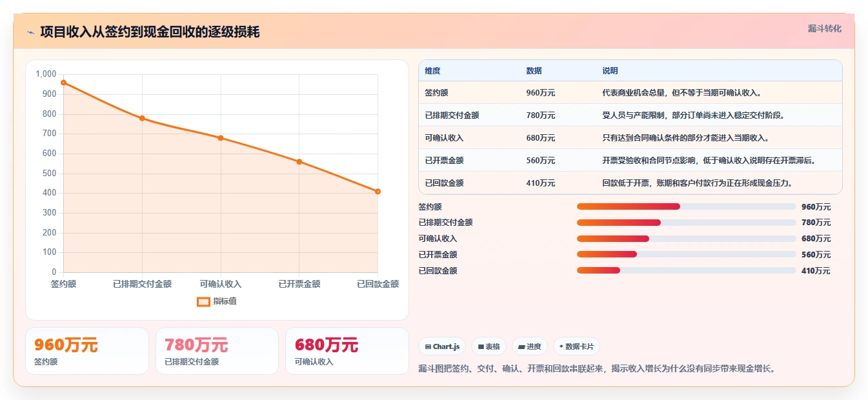Select the 进度 tag

pyautogui.click(x=530, y=346)
